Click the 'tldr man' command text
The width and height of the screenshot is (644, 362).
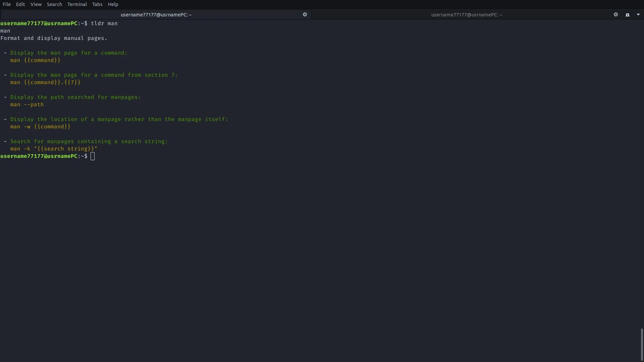click(104, 23)
